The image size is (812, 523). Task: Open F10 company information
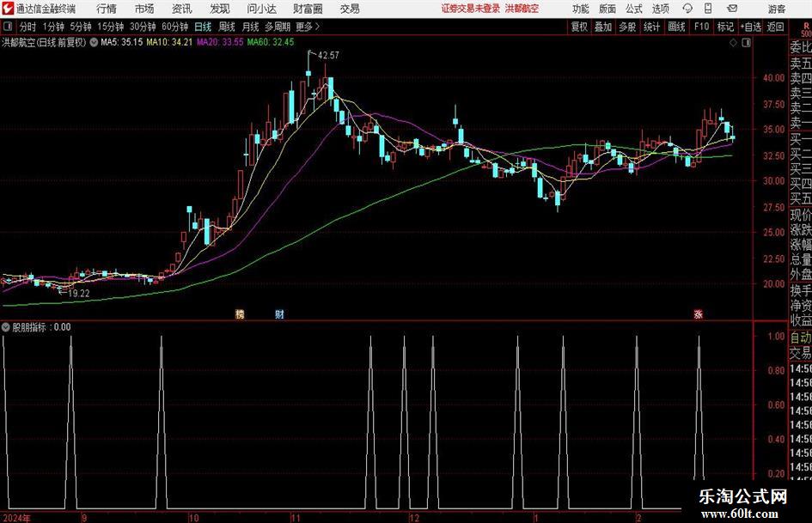702,27
